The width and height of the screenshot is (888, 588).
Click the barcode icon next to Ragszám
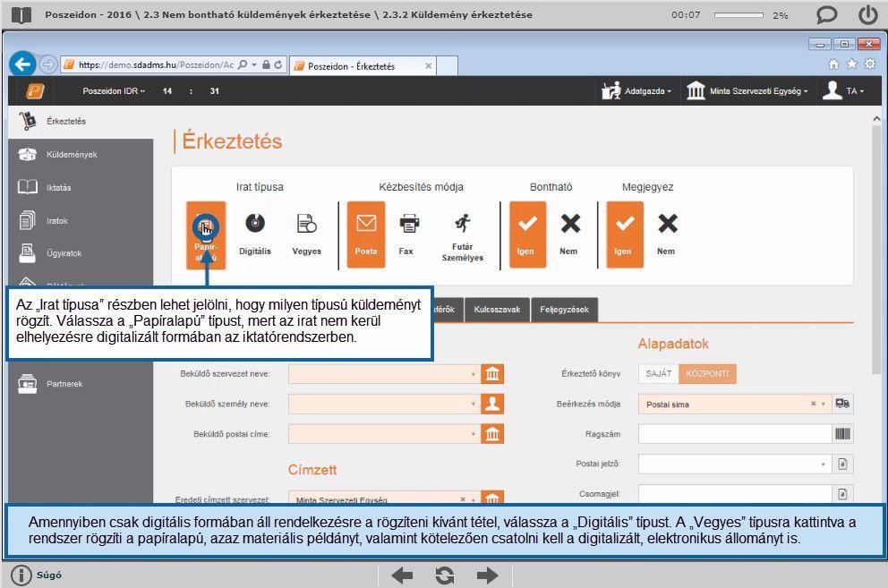842,434
